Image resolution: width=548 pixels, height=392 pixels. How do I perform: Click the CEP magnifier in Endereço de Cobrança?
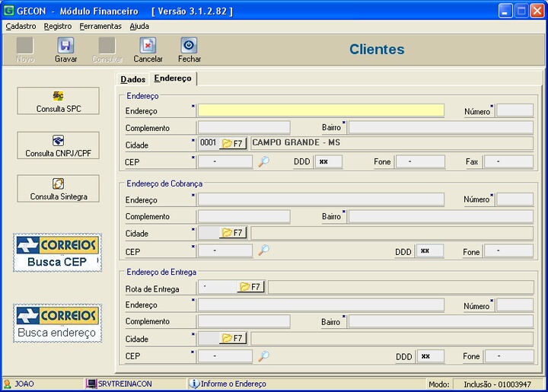click(x=264, y=250)
